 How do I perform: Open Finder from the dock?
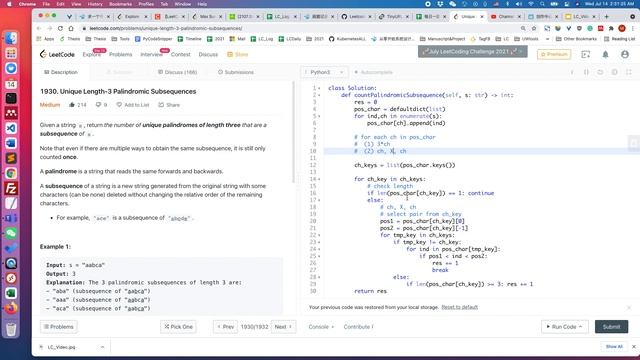click(x=11, y=38)
